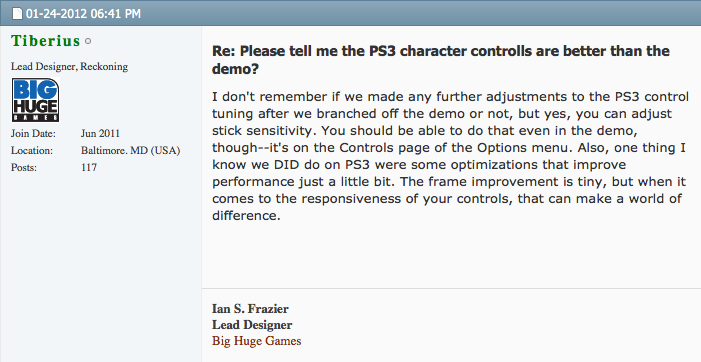Select the post count 117
This screenshot has height=362, width=701.
point(89,168)
